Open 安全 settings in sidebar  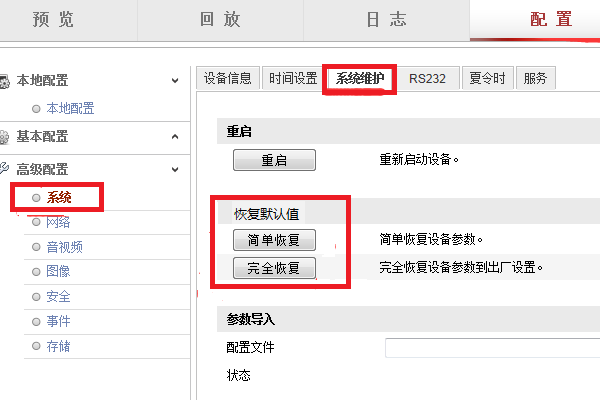(58, 297)
